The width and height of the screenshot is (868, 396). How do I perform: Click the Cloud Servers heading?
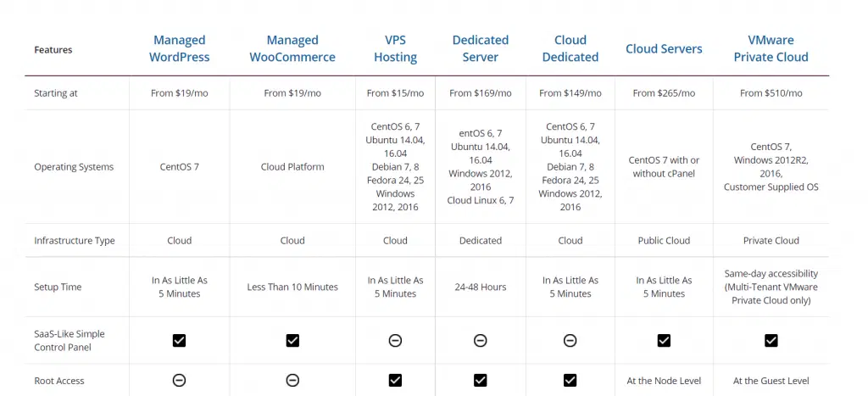(664, 49)
